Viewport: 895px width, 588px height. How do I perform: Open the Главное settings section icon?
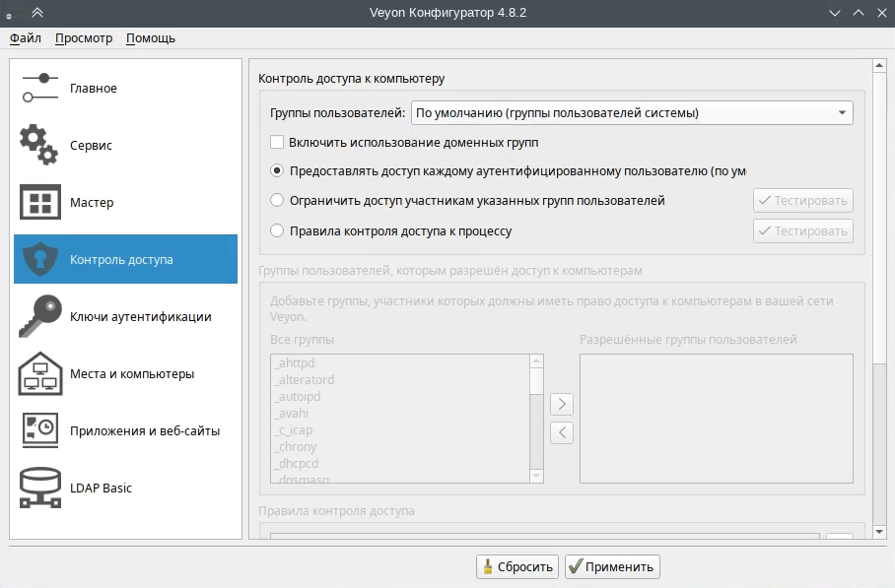tap(40, 88)
